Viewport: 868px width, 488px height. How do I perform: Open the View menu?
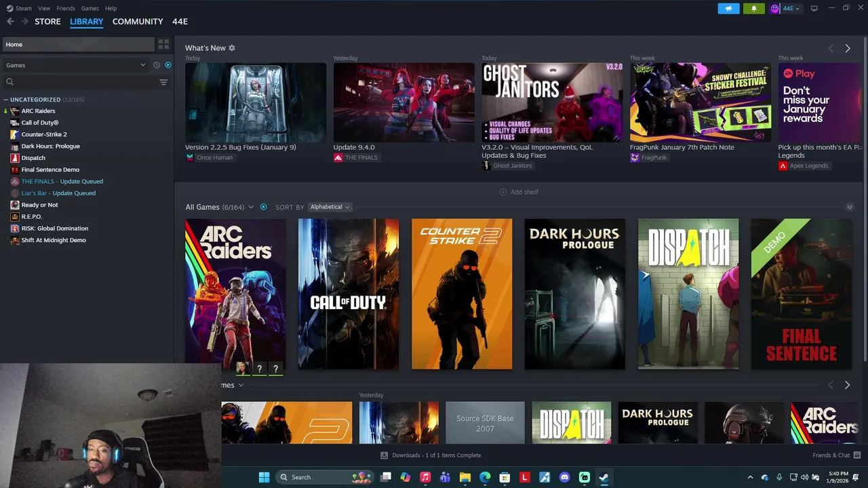(x=44, y=8)
